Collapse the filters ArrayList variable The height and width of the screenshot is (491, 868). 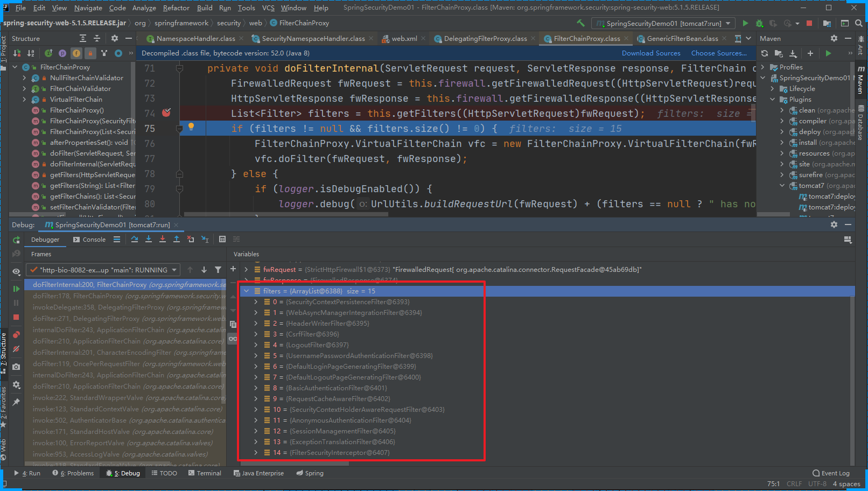click(x=247, y=291)
